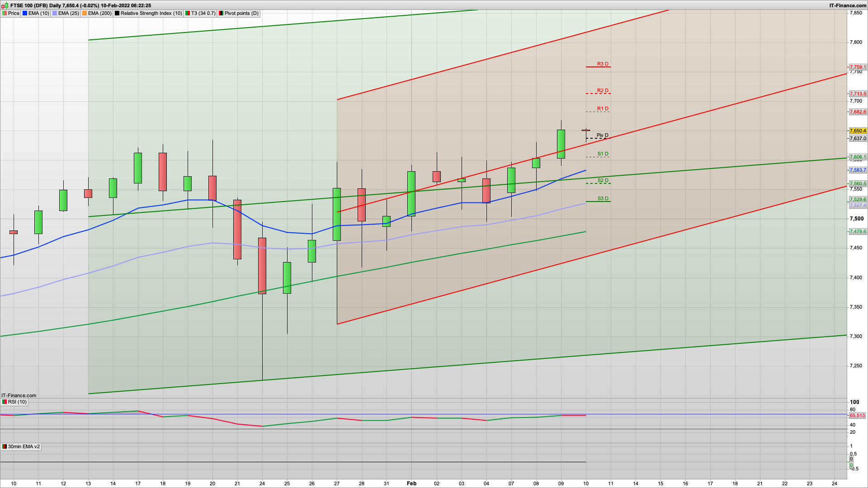This screenshot has width=868, height=488.
Task: Click the blue EMA (10) color swatch
Action: (25, 13)
